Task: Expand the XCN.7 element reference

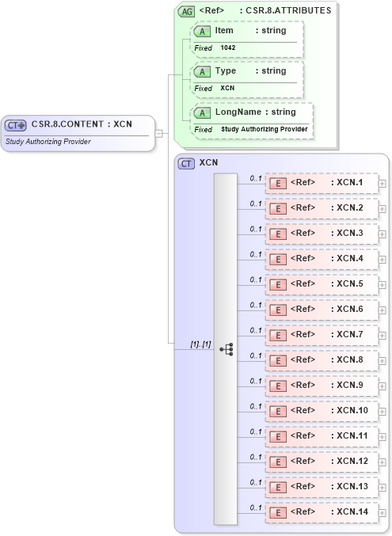Action: tap(382, 336)
